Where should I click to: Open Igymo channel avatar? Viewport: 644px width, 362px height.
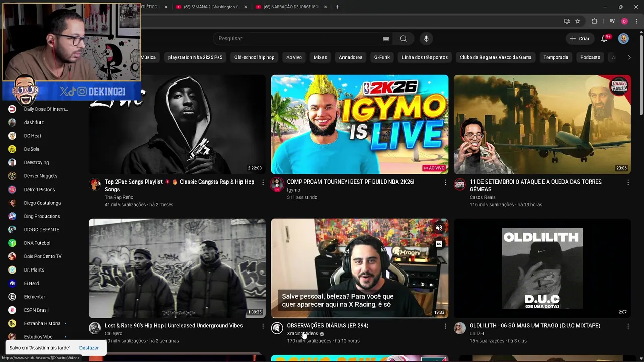[x=277, y=185]
